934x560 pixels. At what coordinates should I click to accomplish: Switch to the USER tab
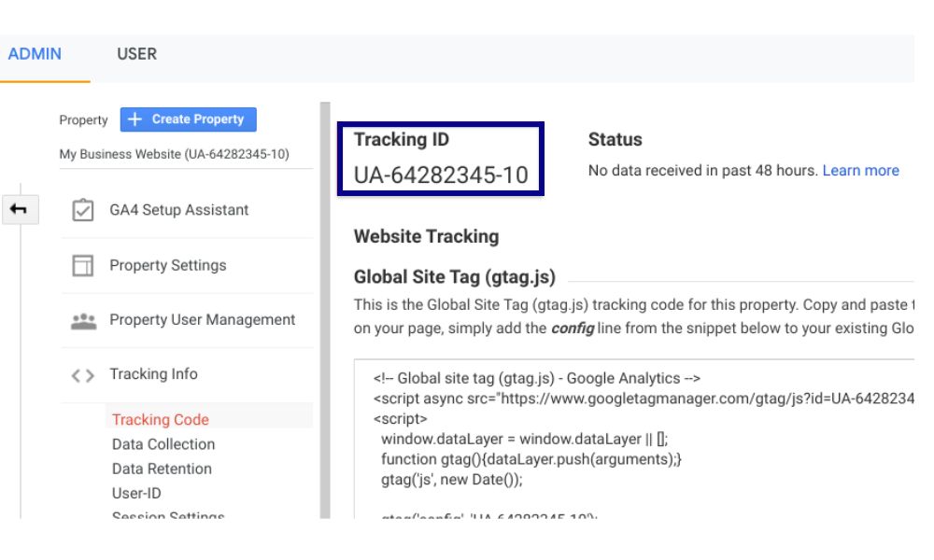coord(136,54)
